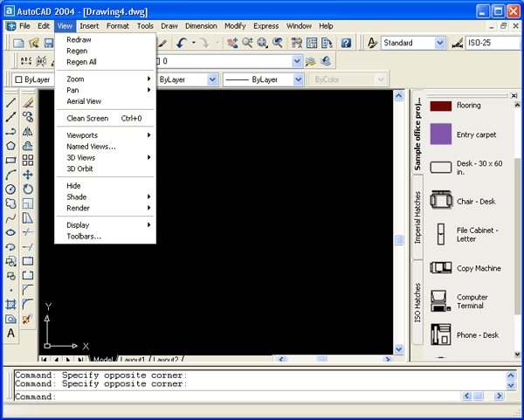The width and height of the screenshot is (524, 420).
Task: Insert the Copy Machine block
Action: (441, 268)
